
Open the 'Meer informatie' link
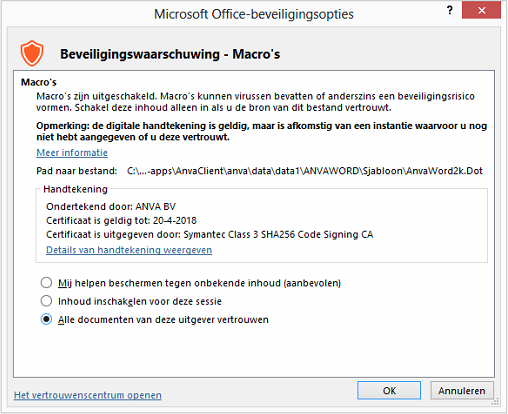(x=72, y=153)
